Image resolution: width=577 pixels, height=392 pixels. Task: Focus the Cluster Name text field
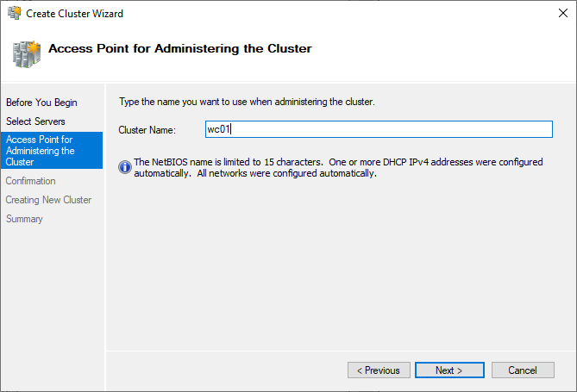(x=378, y=129)
